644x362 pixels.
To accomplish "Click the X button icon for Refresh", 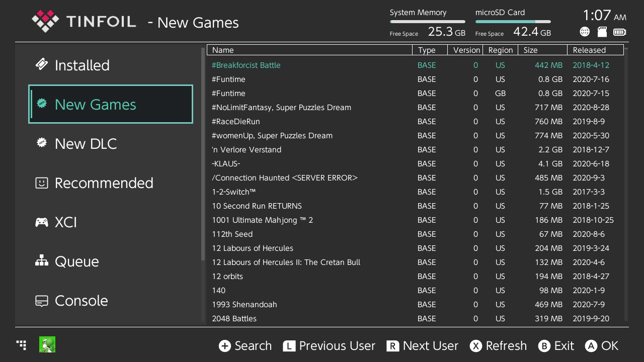I will 475,346.
